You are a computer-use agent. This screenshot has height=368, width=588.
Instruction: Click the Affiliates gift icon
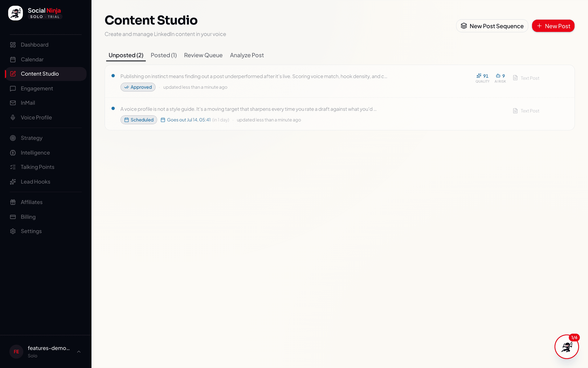click(x=13, y=202)
